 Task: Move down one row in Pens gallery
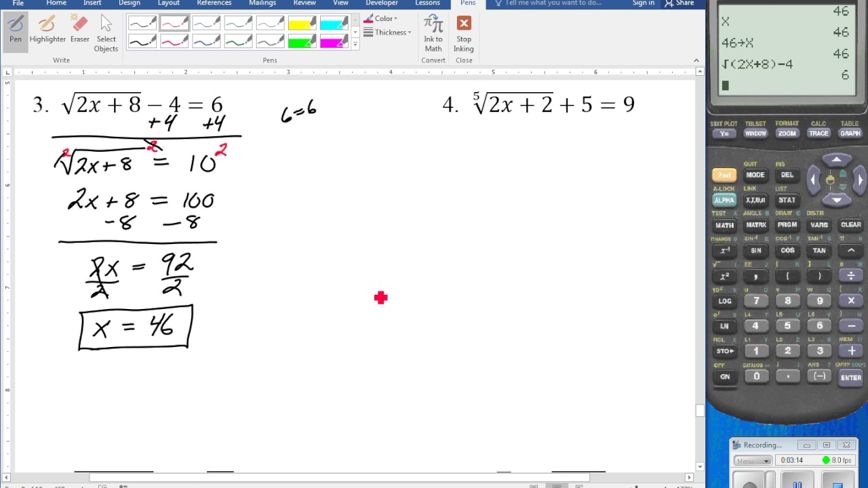[x=355, y=33]
